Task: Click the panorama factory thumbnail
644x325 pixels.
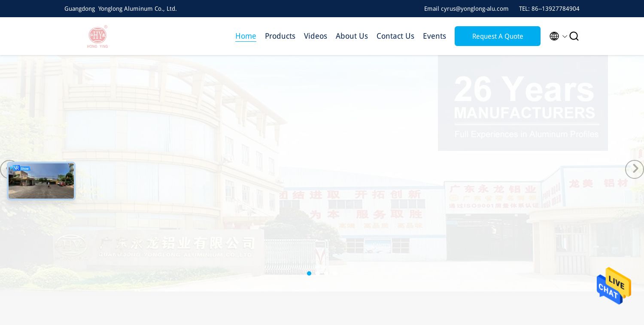Action: coord(41,181)
